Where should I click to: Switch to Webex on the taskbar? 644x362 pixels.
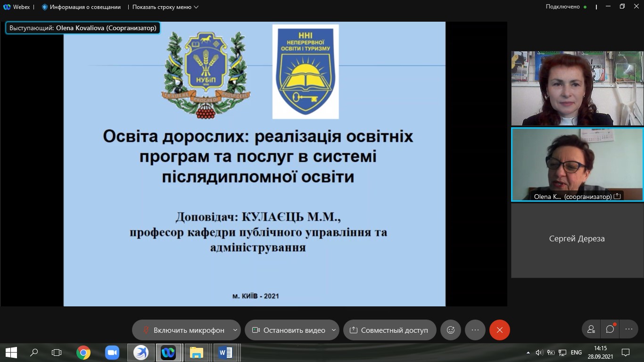[x=168, y=352]
